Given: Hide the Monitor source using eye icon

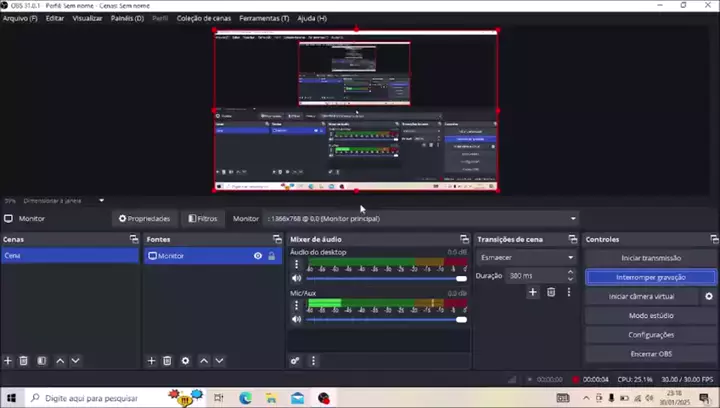Looking at the screenshot, I should click(258, 256).
